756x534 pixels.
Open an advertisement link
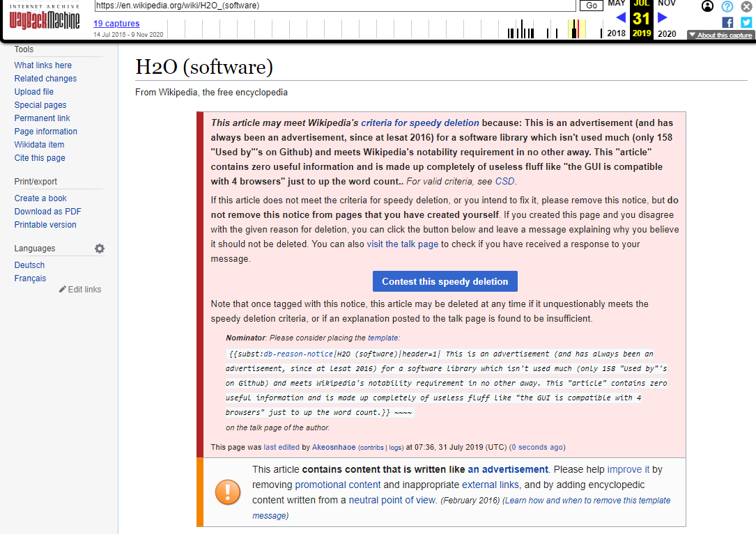coord(508,469)
